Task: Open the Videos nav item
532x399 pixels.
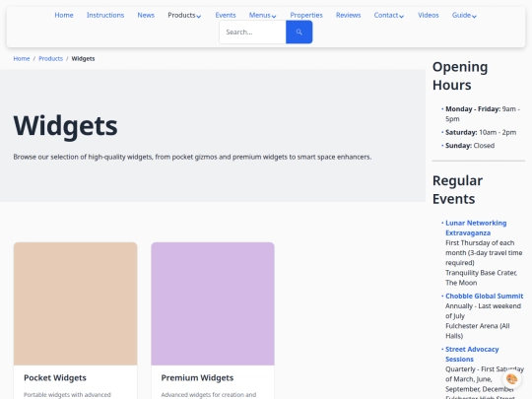Action: pyautogui.click(x=429, y=15)
